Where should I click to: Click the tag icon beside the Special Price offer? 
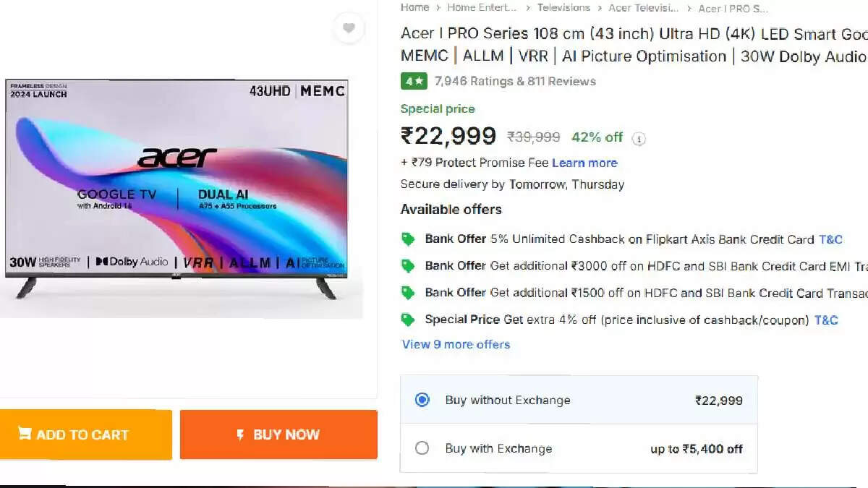[407, 319]
